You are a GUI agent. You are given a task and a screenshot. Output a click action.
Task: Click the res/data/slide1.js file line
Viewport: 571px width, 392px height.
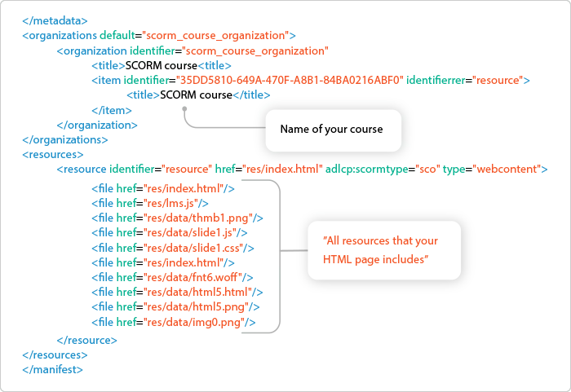coord(170,232)
